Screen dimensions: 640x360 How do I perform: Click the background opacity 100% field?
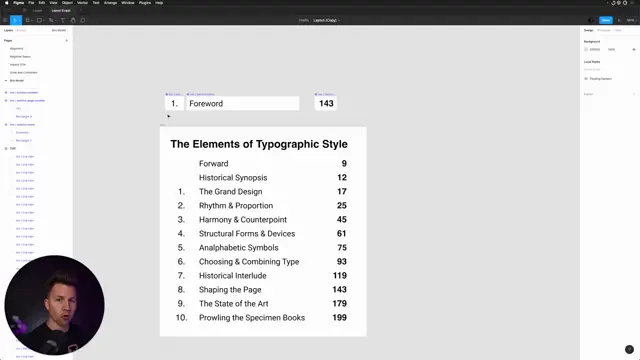(x=611, y=49)
